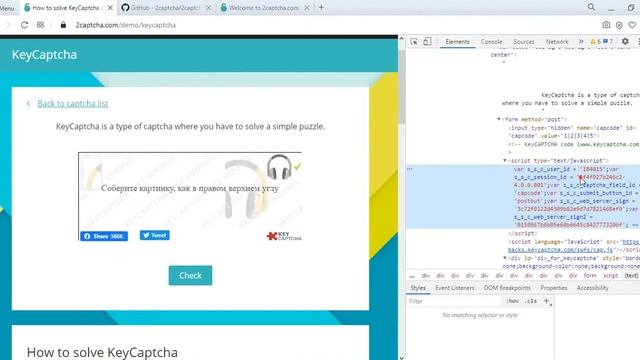Click the padlock site security icon
This screenshot has height=360, width=640.
pyautogui.click(x=63, y=25)
